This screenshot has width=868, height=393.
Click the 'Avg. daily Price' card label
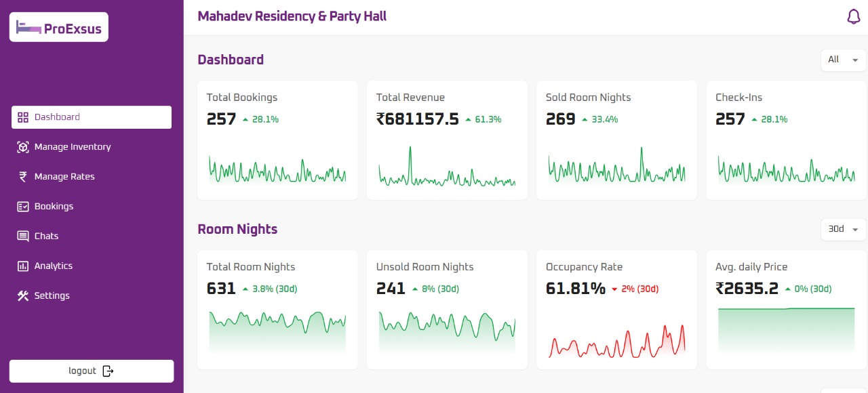(751, 267)
